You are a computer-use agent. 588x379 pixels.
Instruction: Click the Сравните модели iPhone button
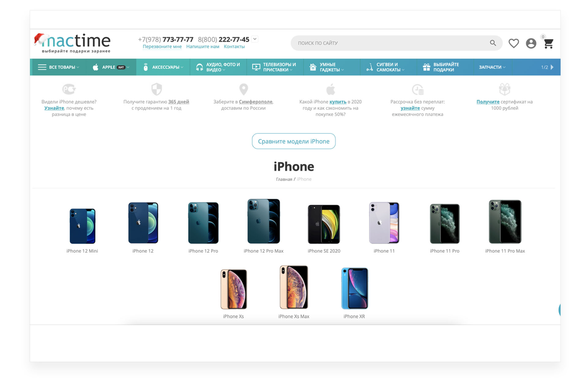point(294,141)
